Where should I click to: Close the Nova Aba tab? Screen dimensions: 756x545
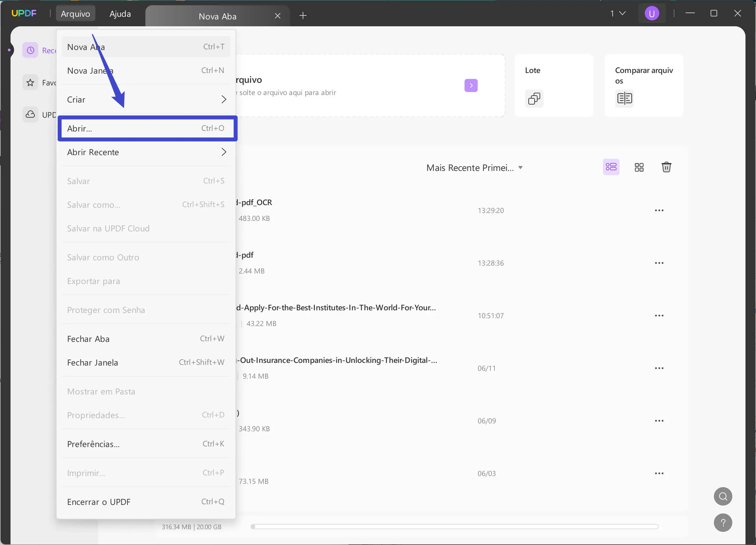[x=277, y=16]
